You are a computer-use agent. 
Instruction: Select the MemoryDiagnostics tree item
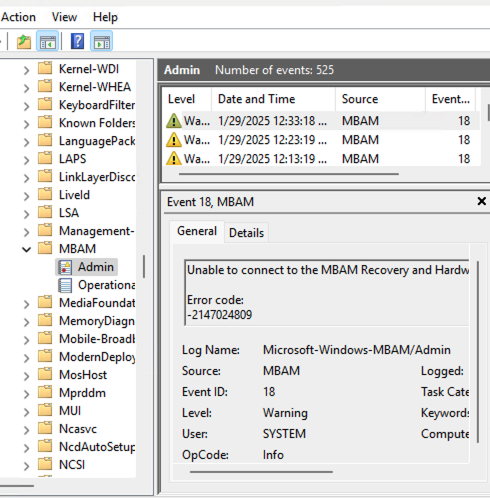pos(97,321)
